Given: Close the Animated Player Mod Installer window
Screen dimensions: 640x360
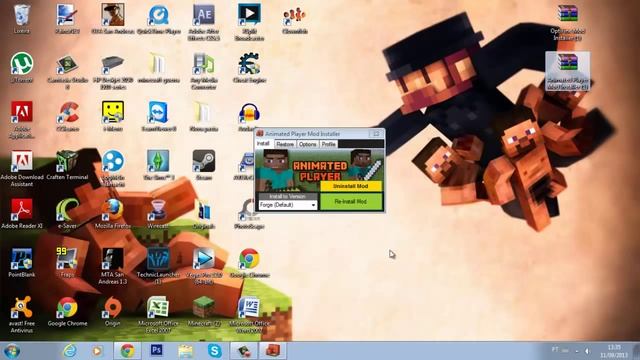Looking at the screenshot, I should tap(376, 133).
